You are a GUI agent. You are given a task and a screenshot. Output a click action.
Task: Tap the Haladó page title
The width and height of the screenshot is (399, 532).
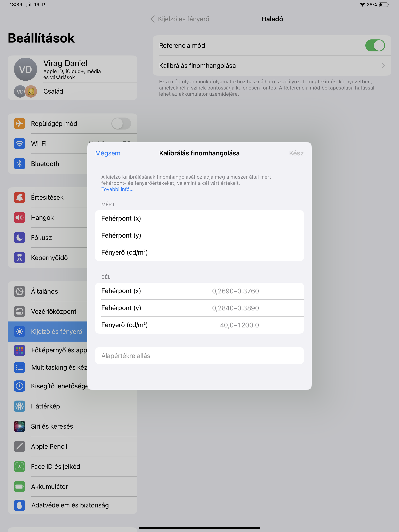click(x=272, y=19)
